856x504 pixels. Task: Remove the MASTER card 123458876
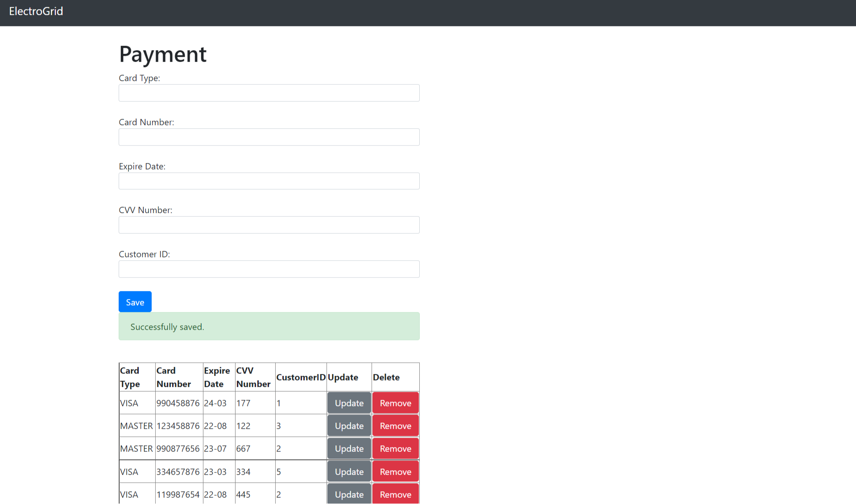click(x=395, y=426)
